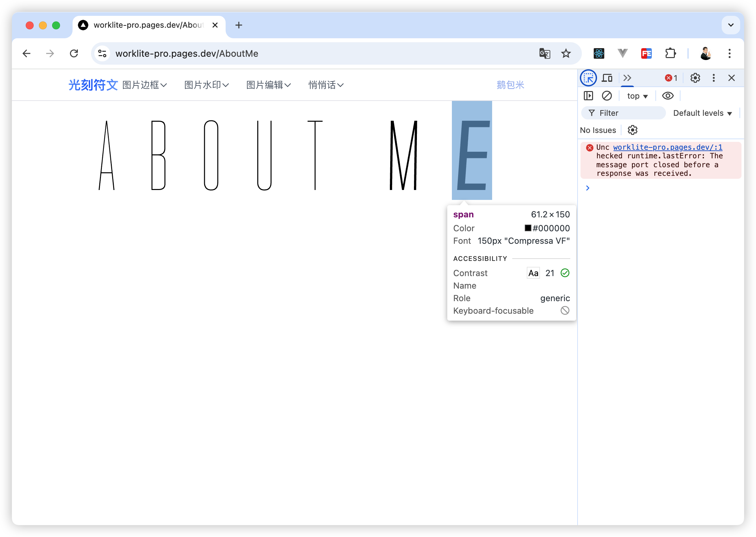Viewport: 756px width, 537px height.
Task: Expand the 图片边框 navigation menu
Action: coord(144,85)
